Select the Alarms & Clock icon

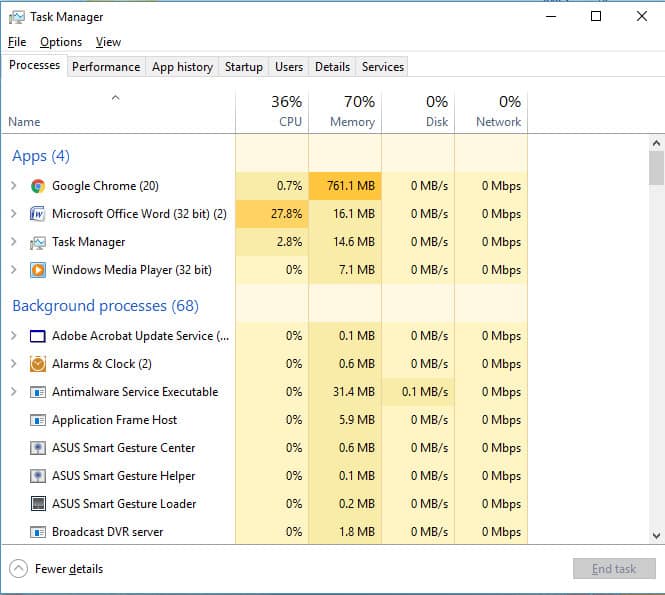pyautogui.click(x=38, y=364)
